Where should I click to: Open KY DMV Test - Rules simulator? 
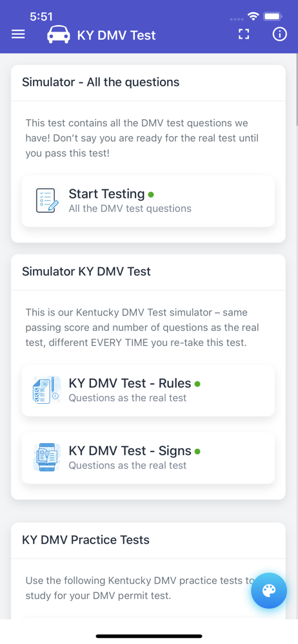pos(148,390)
